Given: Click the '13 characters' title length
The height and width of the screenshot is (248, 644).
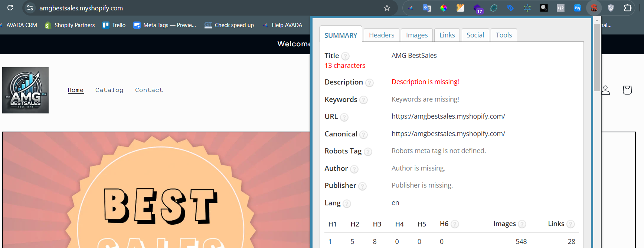Looking at the screenshot, I should click(345, 66).
